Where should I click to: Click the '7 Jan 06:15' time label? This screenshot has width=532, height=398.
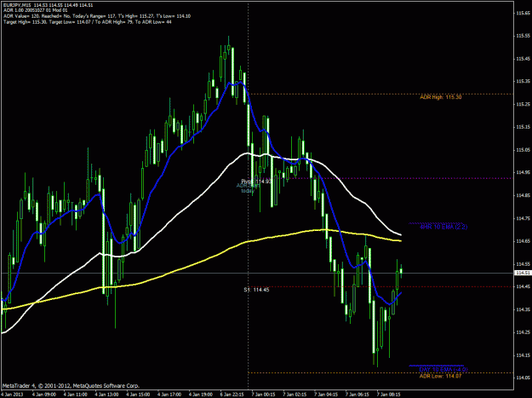tap(358, 395)
